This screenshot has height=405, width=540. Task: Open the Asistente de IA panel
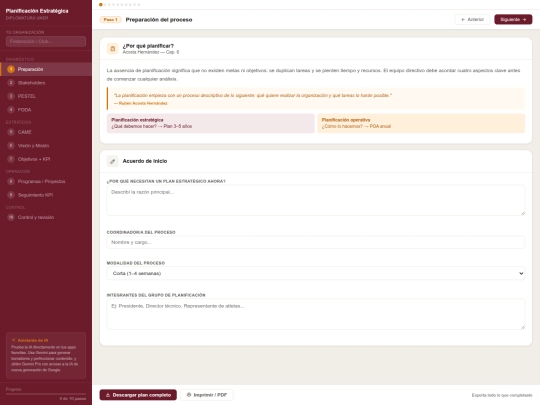click(46, 355)
